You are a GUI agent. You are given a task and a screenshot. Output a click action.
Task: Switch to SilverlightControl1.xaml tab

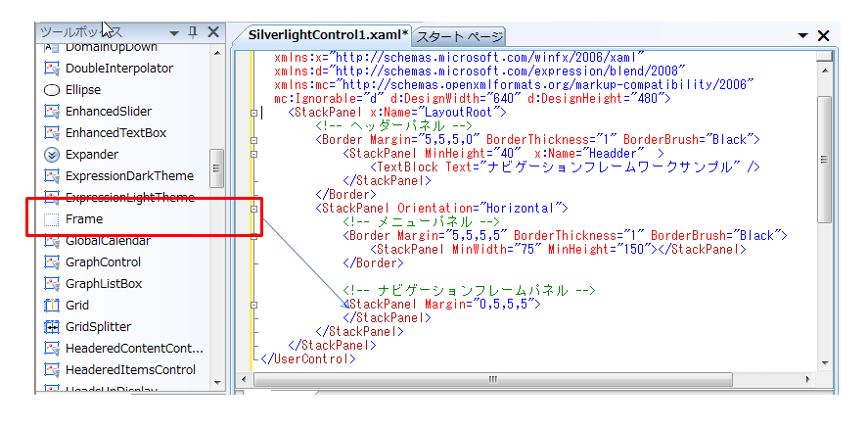(329, 35)
